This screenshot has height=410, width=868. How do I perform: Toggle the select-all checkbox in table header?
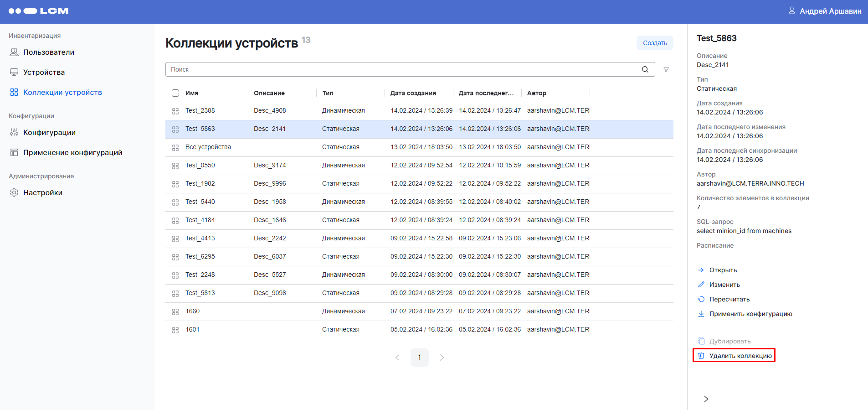coord(175,93)
